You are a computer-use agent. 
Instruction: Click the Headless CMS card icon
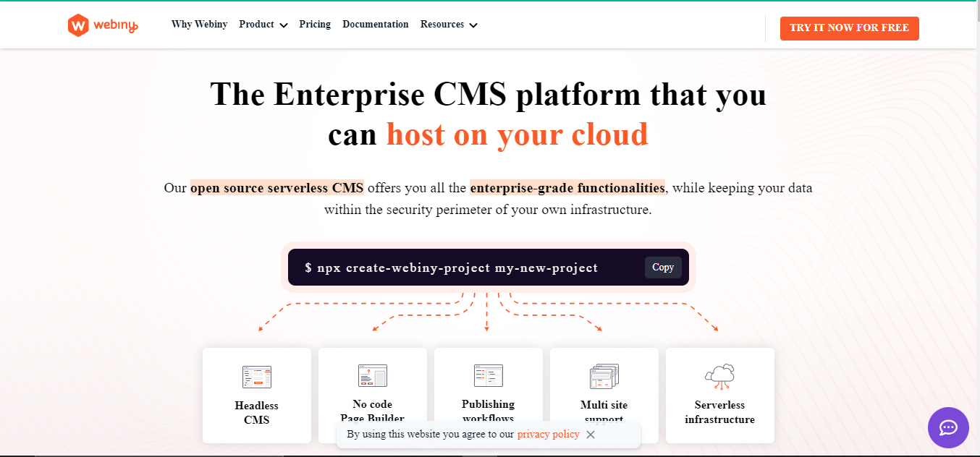257,377
